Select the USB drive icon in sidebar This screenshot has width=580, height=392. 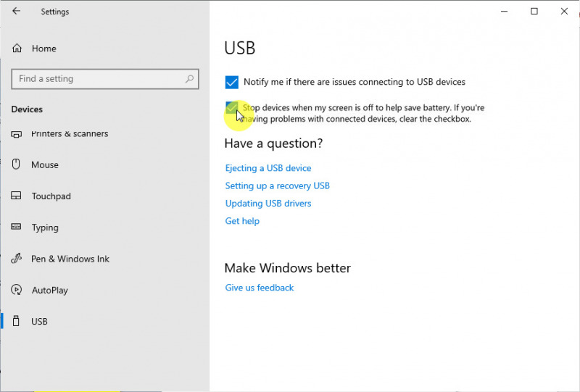click(x=16, y=321)
